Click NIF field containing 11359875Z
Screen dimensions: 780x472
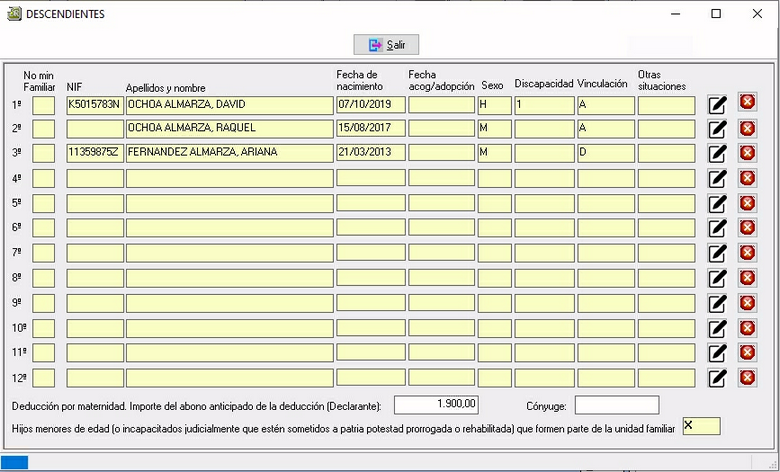click(x=95, y=153)
